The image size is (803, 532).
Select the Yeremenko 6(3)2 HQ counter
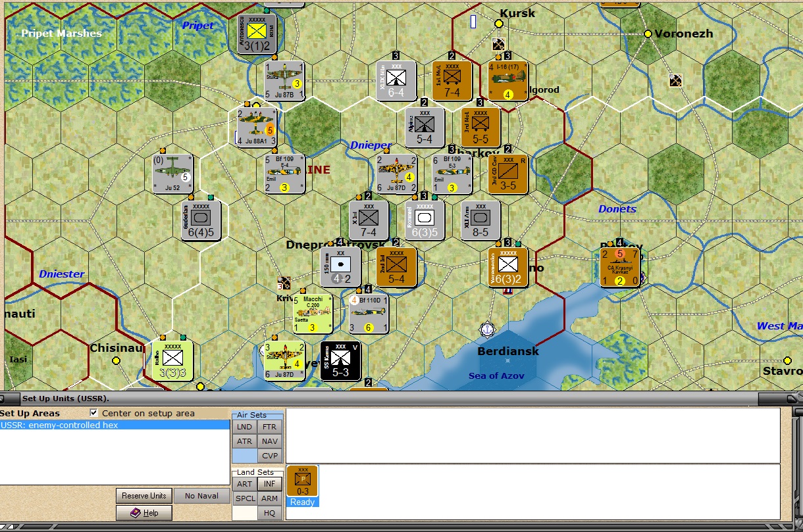pyautogui.click(x=508, y=267)
